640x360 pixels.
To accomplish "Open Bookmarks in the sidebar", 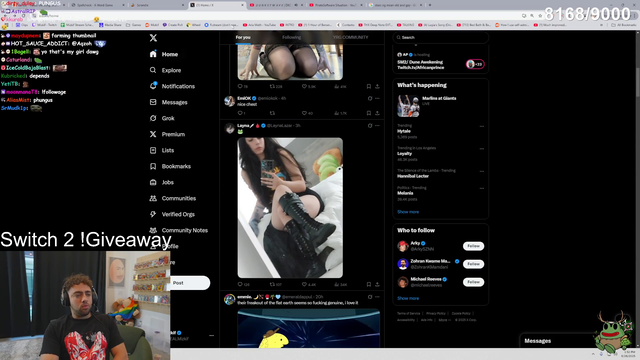I will coord(170,166).
